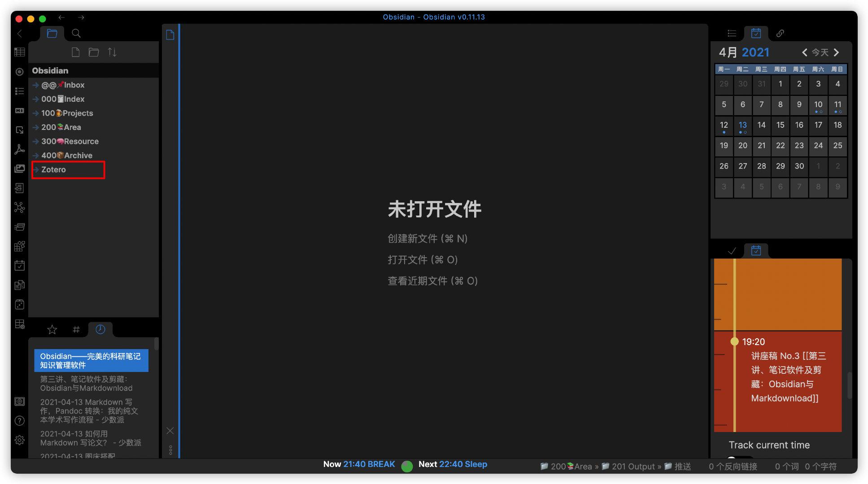Switch to the recent files clock tab
The image size is (868, 484).
(100, 329)
